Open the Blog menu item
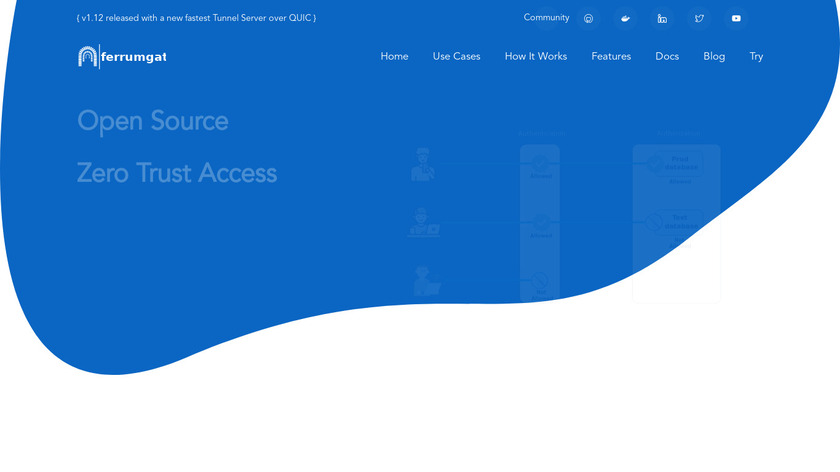This screenshot has height=472, width=840. click(714, 56)
